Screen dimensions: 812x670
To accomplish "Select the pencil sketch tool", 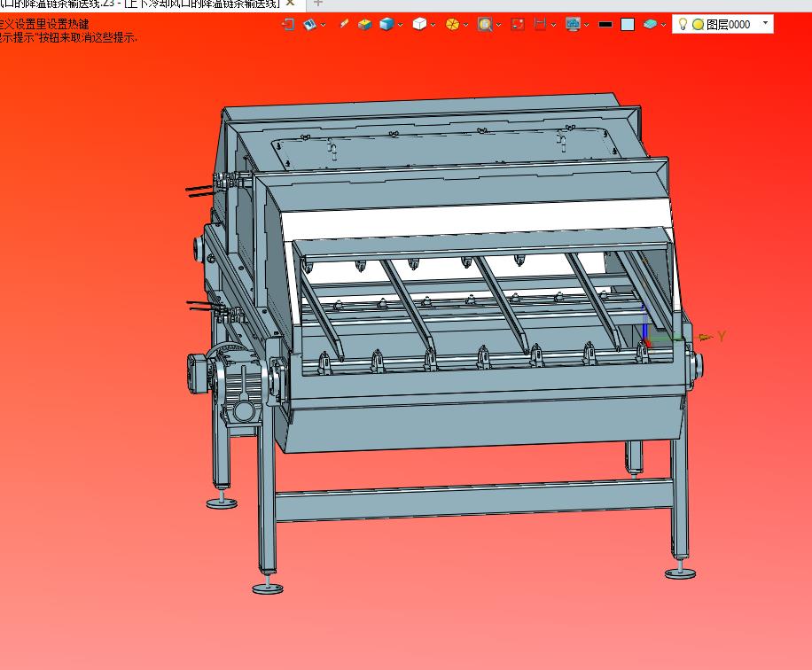I will click(x=344, y=24).
